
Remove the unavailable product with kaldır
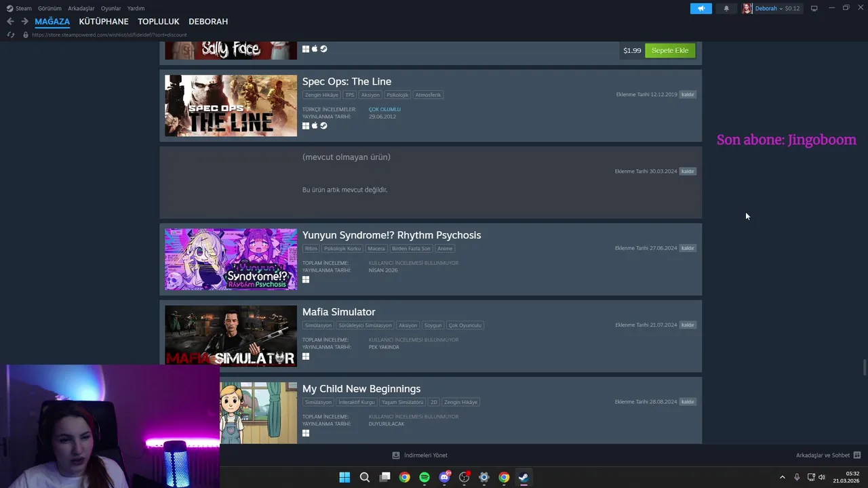688,171
